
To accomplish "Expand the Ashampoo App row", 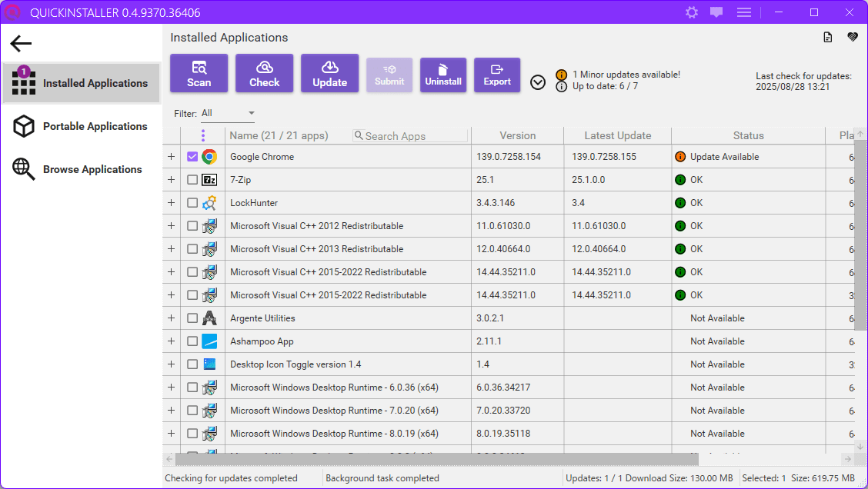I will coord(171,341).
